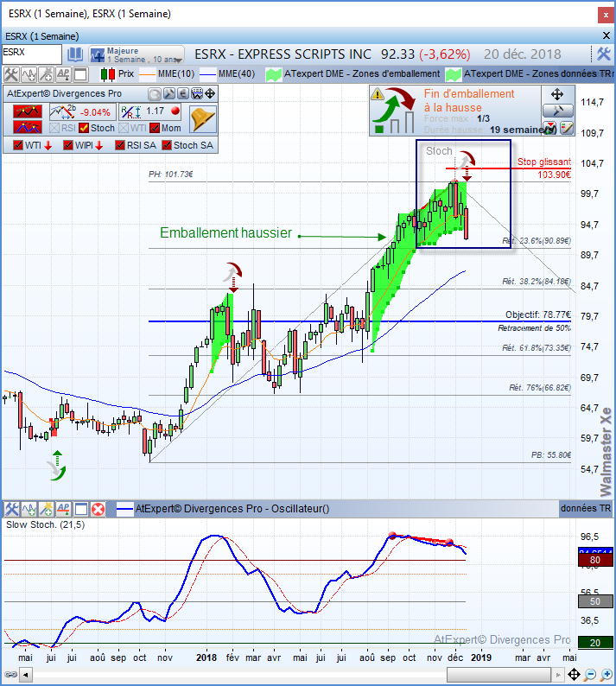This screenshot has height=686, width=616.
Task: Click refresh icon in Divergences Pro header
Action: [155, 93]
